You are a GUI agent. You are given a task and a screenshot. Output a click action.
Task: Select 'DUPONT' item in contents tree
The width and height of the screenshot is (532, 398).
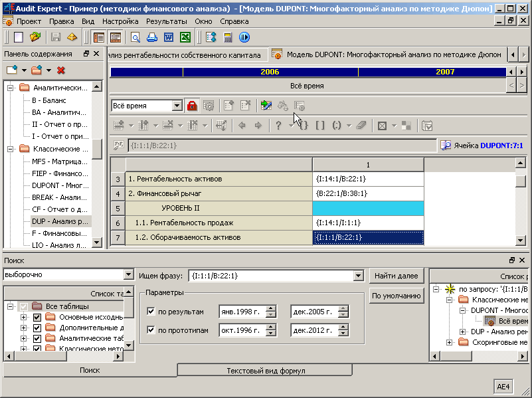(60, 185)
